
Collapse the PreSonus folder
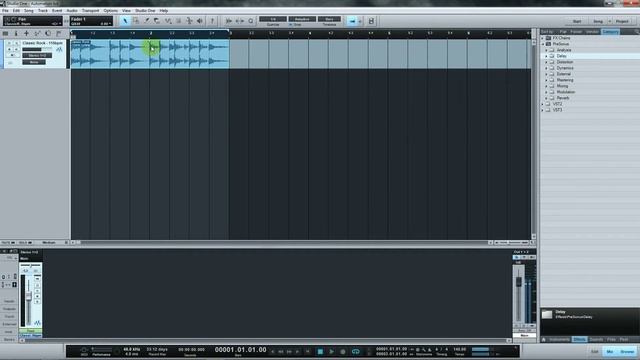click(543, 44)
